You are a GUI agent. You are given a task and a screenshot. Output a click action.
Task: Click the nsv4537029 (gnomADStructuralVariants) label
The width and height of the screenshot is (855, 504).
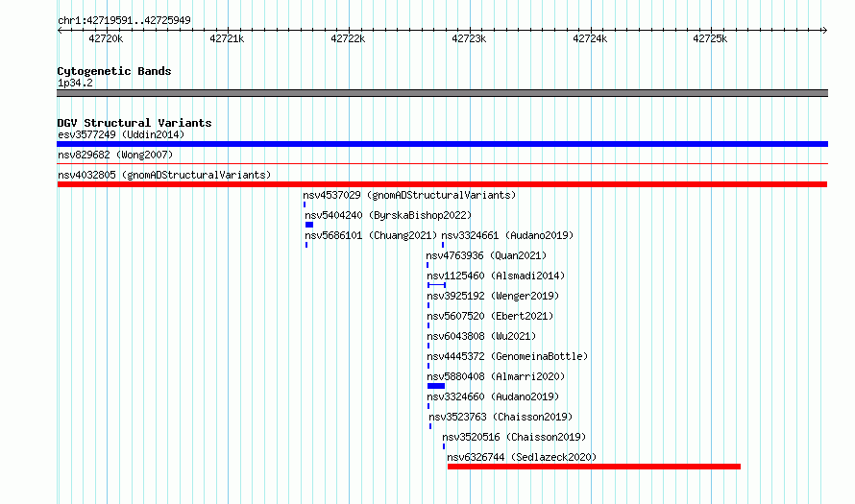click(x=409, y=195)
